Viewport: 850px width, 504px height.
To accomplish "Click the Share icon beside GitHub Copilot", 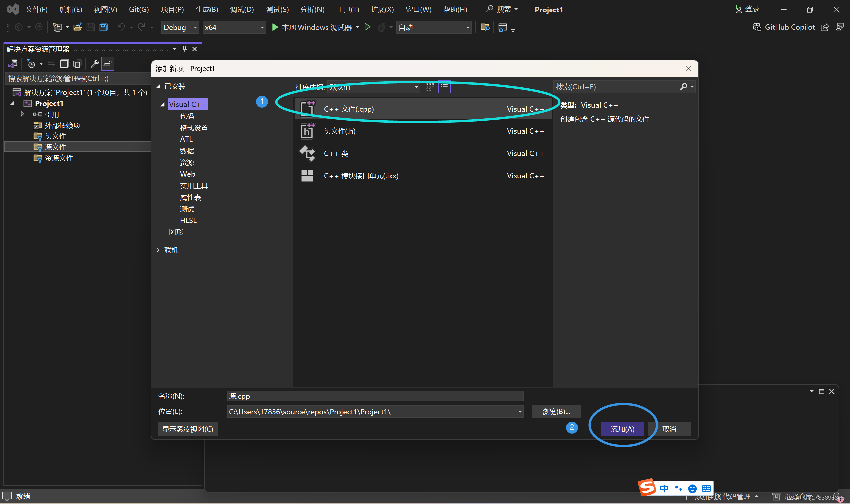I will click(825, 27).
